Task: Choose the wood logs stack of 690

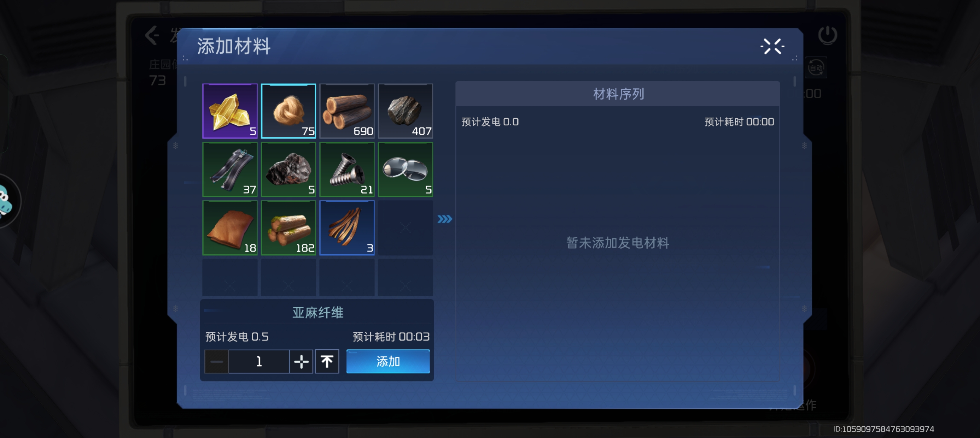Action: pos(347,111)
